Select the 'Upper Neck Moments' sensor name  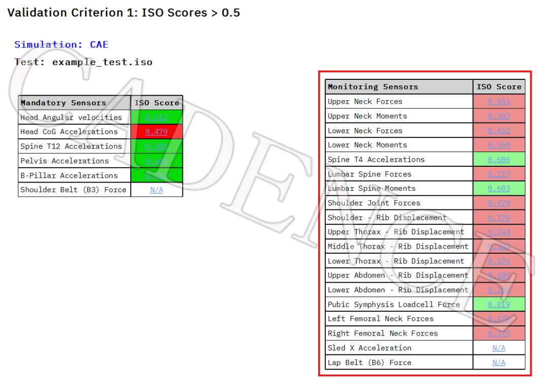tap(368, 116)
